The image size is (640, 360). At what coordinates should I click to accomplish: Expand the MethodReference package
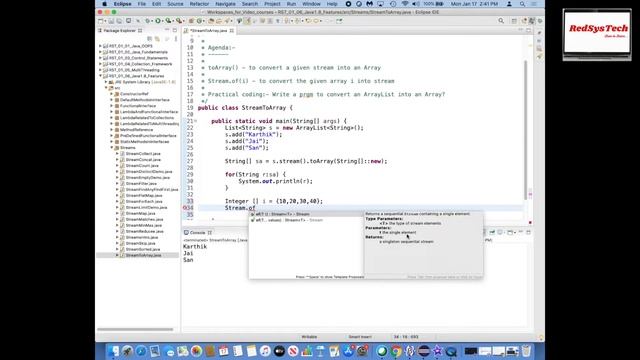(112, 130)
